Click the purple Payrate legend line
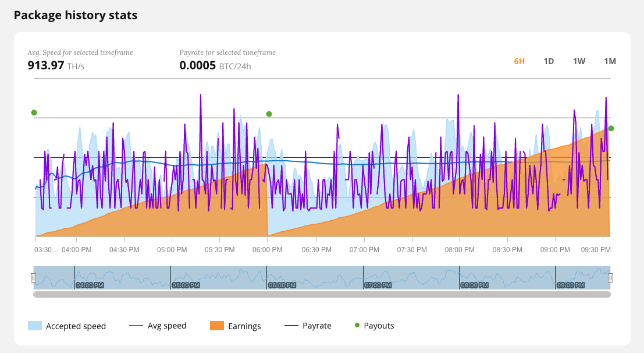This screenshot has height=353, width=644. point(291,326)
